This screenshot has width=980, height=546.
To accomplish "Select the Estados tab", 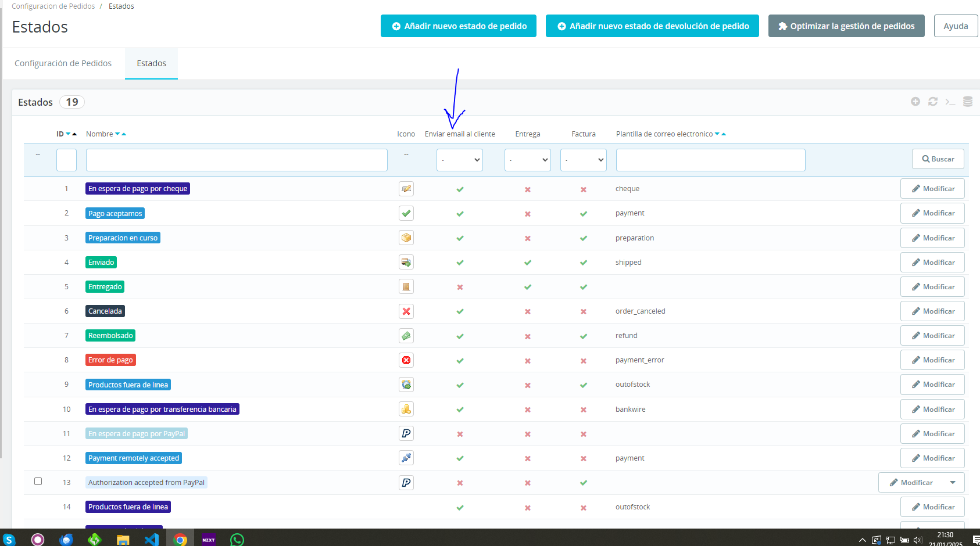I will coord(152,63).
